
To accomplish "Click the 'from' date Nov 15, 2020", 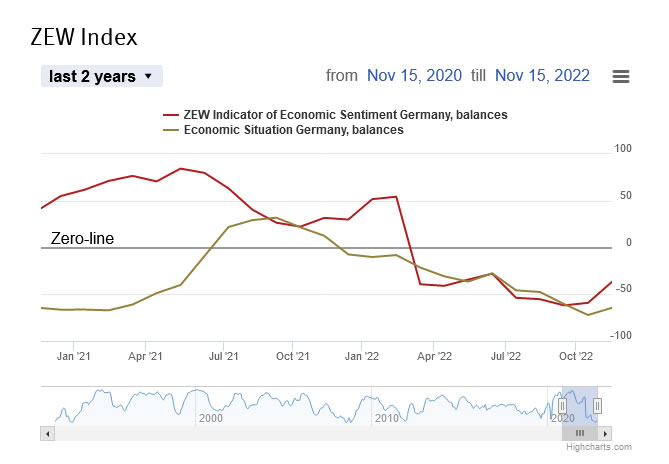I will point(412,76).
